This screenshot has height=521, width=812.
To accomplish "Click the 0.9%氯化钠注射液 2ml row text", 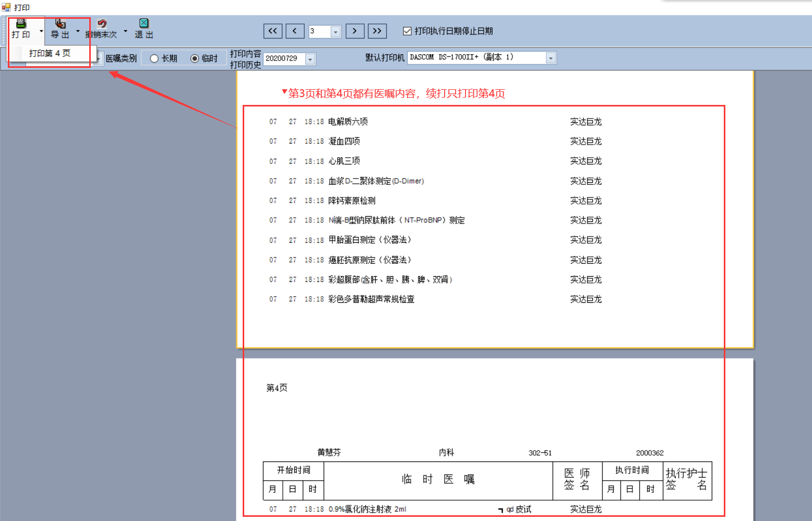I will pos(367,509).
